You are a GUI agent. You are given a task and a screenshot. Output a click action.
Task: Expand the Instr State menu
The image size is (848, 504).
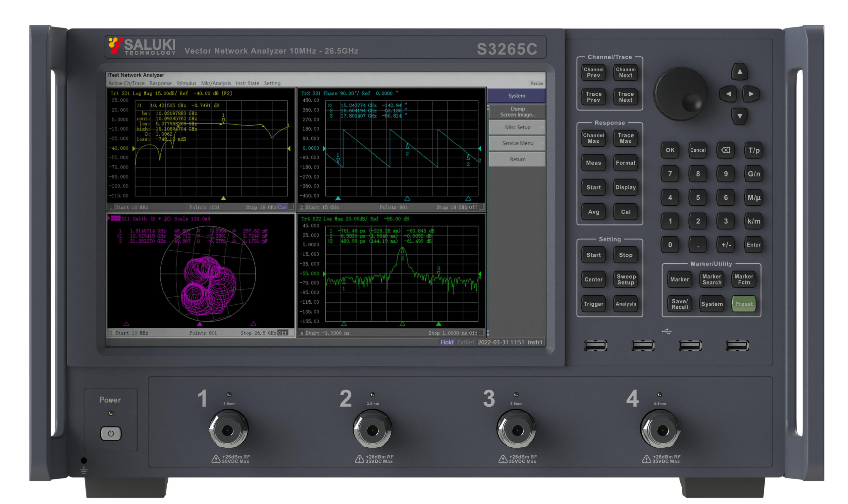[x=248, y=83]
